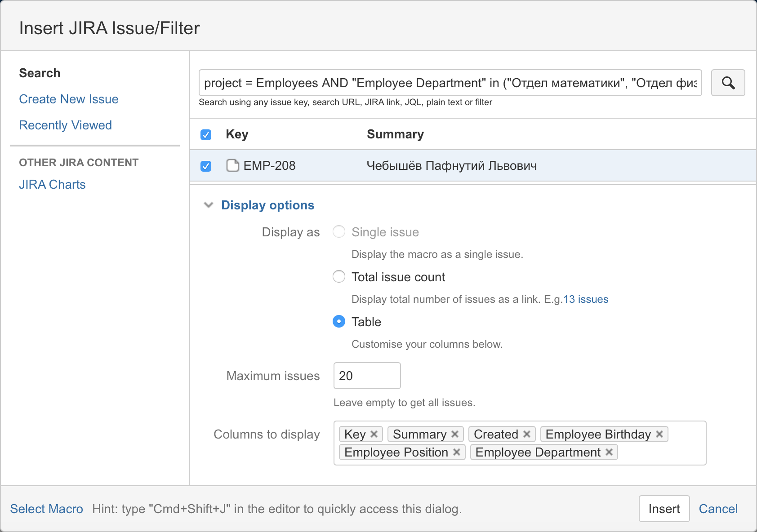This screenshot has width=757, height=532.
Task: Open the Columns to display selector
Action: [x=665, y=443]
